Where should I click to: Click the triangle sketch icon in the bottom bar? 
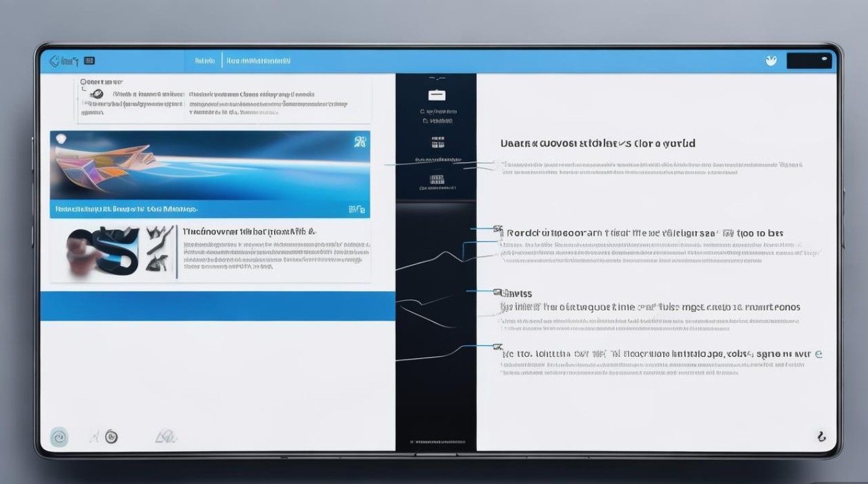pyautogui.click(x=165, y=438)
